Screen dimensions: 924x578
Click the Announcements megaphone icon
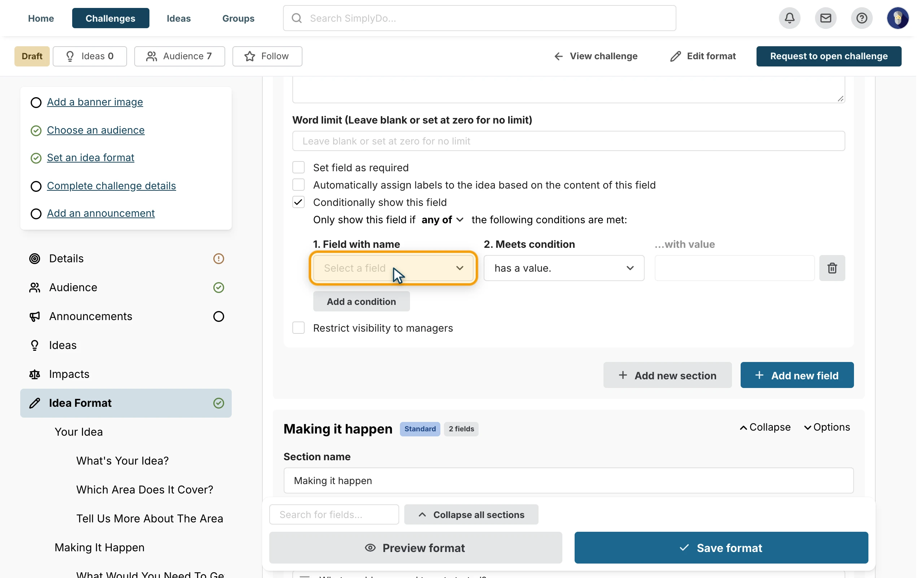point(35,316)
